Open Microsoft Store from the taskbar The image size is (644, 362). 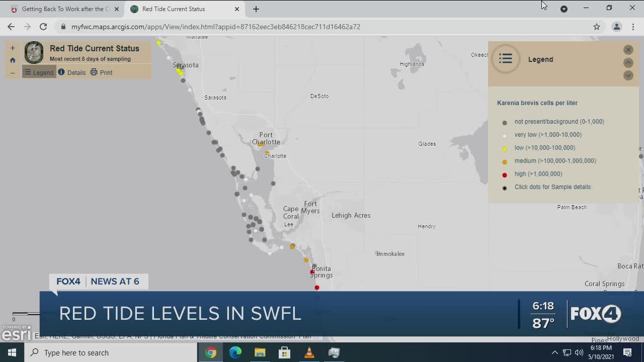[284, 352]
